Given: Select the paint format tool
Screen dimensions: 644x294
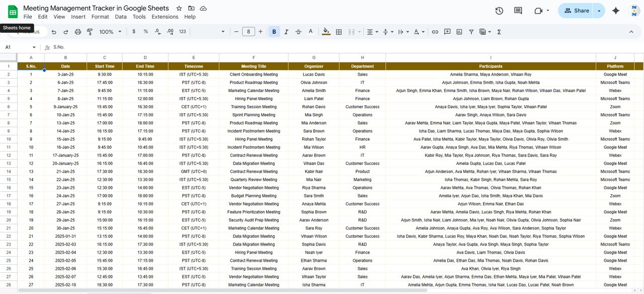Looking at the screenshot, I should coord(90,31).
